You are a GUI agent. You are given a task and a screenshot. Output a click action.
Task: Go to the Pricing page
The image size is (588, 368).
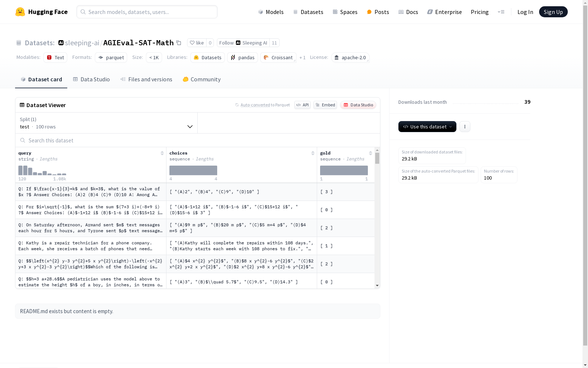pyautogui.click(x=480, y=12)
